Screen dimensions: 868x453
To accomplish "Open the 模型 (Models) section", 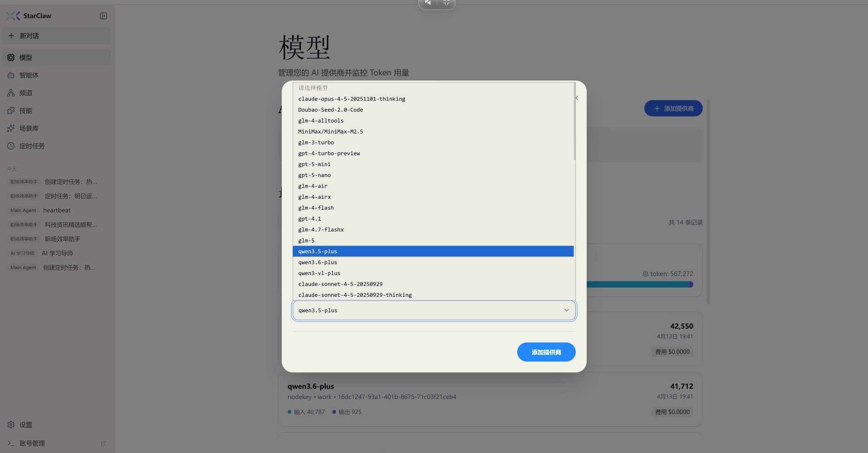I will 26,57.
